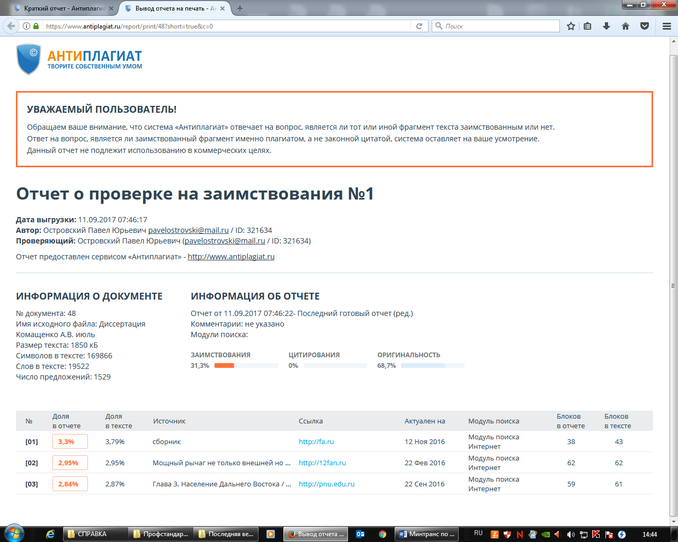Image resolution: width=678 pixels, height=542 pixels.
Task: Open the Windows Start menu
Action: click(x=13, y=534)
